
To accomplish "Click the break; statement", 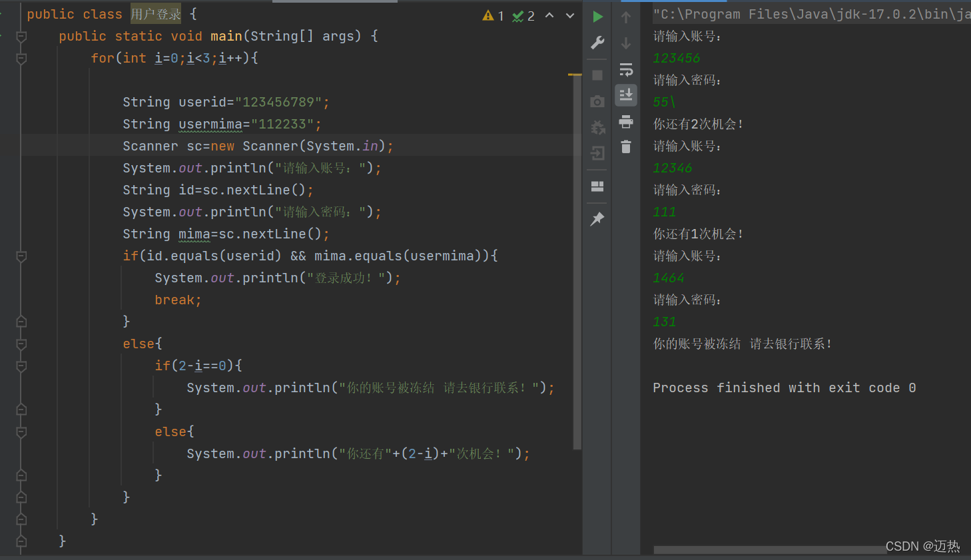I will [x=178, y=300].
